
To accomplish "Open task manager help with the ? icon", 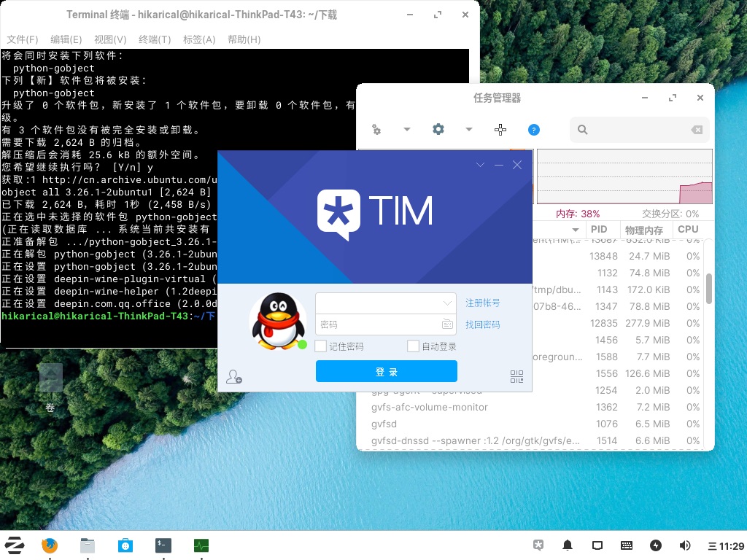I will tap(534, 129).
